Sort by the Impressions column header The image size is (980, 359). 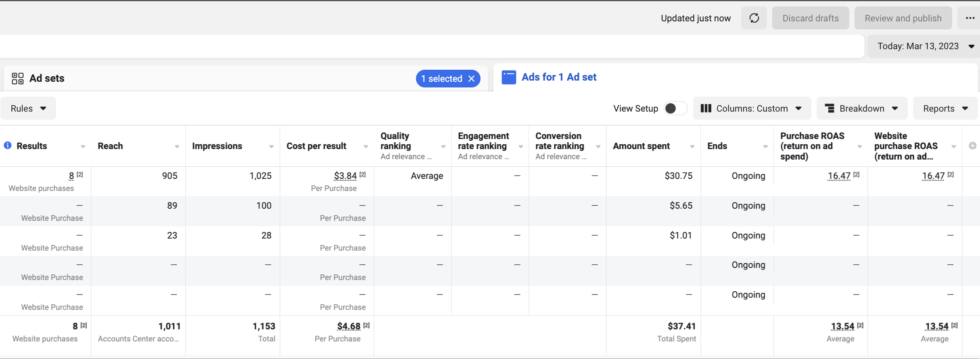point(217,146)
